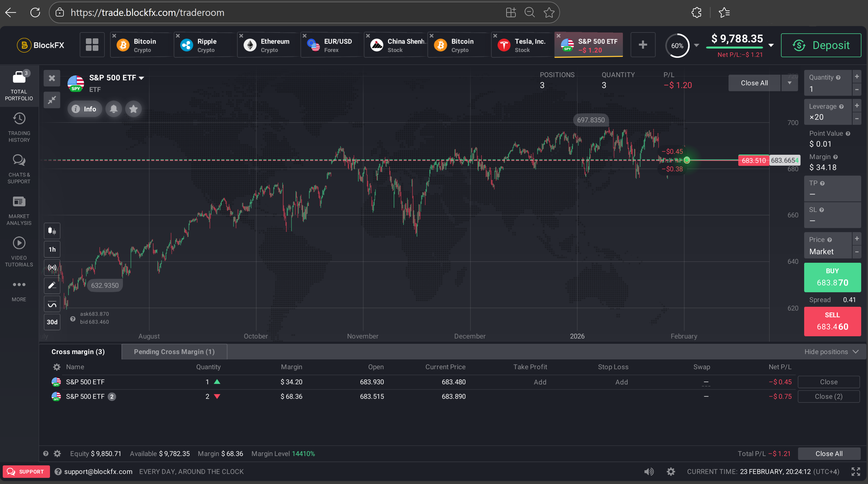Open Trading History from sidebar
The image size is (868, 484).
19,127
